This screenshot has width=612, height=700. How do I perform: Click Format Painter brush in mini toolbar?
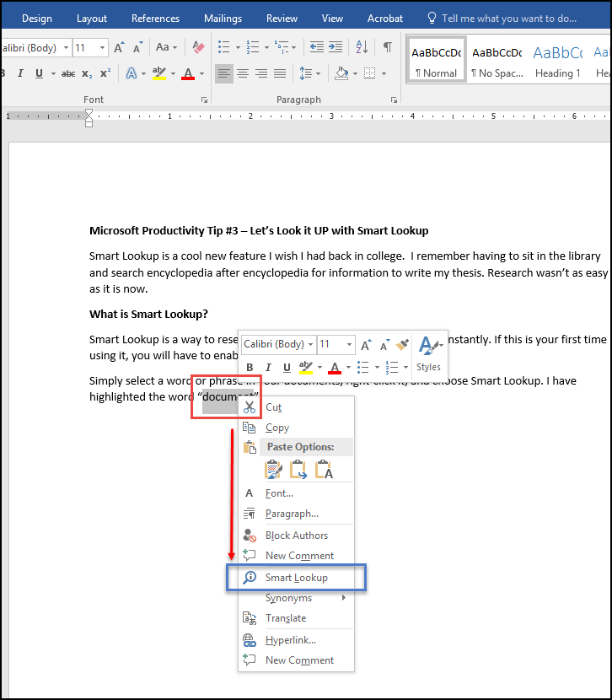click(x=402, y=345)
